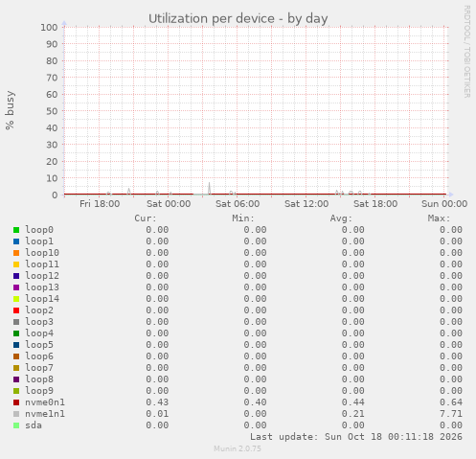Image resolution: width=476 pixels, height=459 pixels.
Task: Click the loop14 lime color swatch
Action: point(16,299)
